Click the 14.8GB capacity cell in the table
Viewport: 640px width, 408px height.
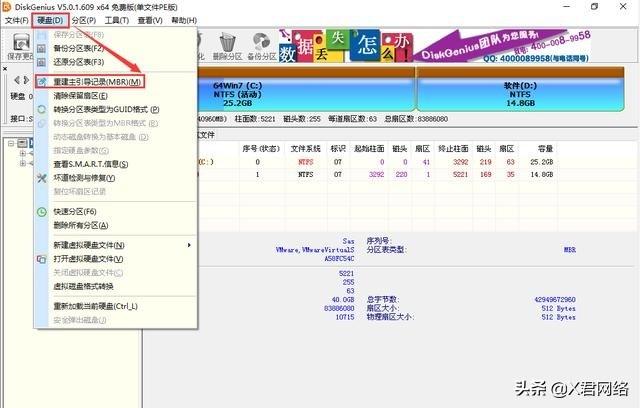(x=542, y=175)
